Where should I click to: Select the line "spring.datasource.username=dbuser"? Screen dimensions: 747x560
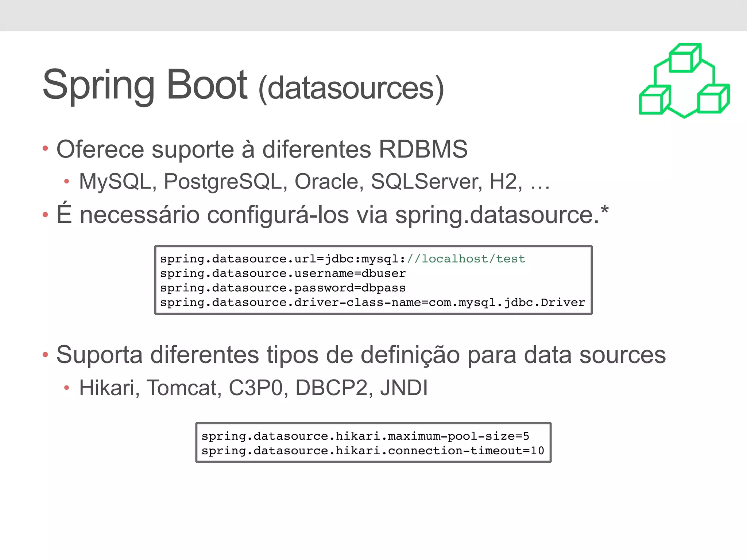[x=283, y=273]
